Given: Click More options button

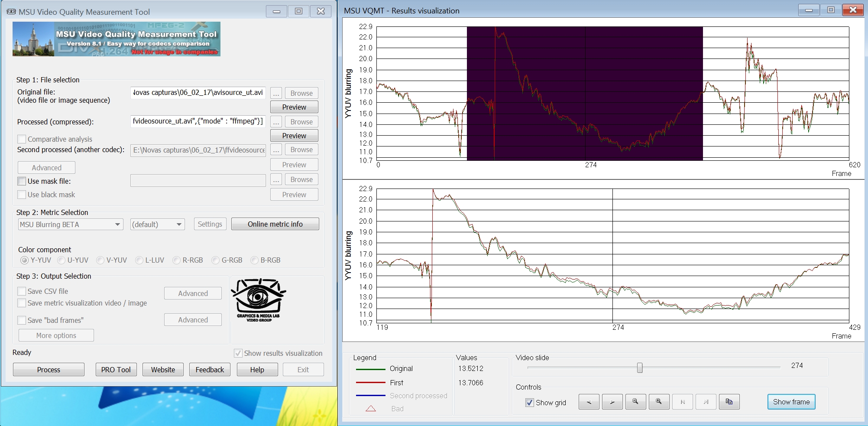Looking at the screenshot, I should point(56,335).
